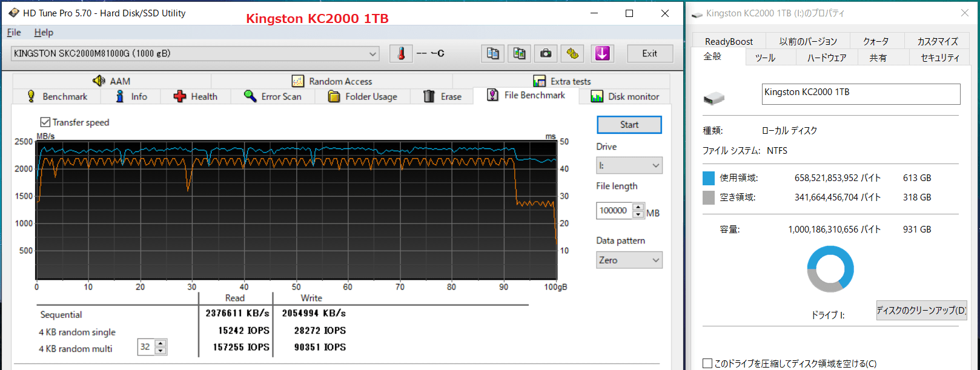This screenshot has height=370, width=980.
Task: Click the copy text to clipboard icon
Action: (x=493, y=53)
